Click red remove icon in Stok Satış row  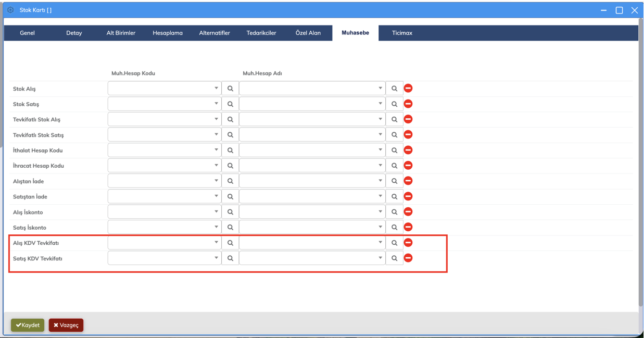pyautogui.click(x=408, y=104)
